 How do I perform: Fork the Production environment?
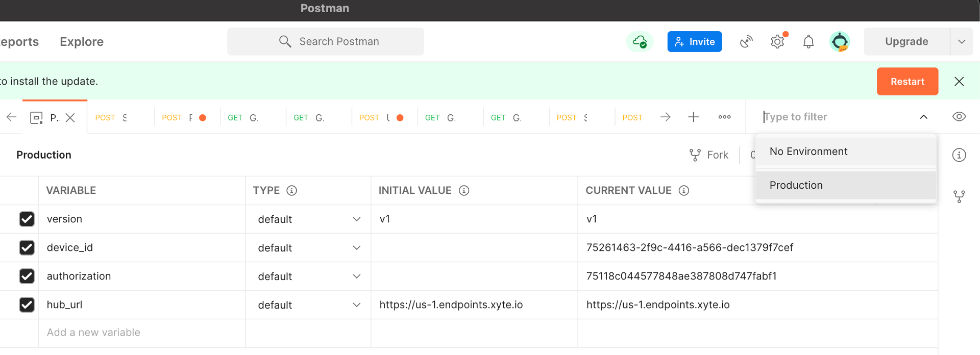tap(709, 155)
